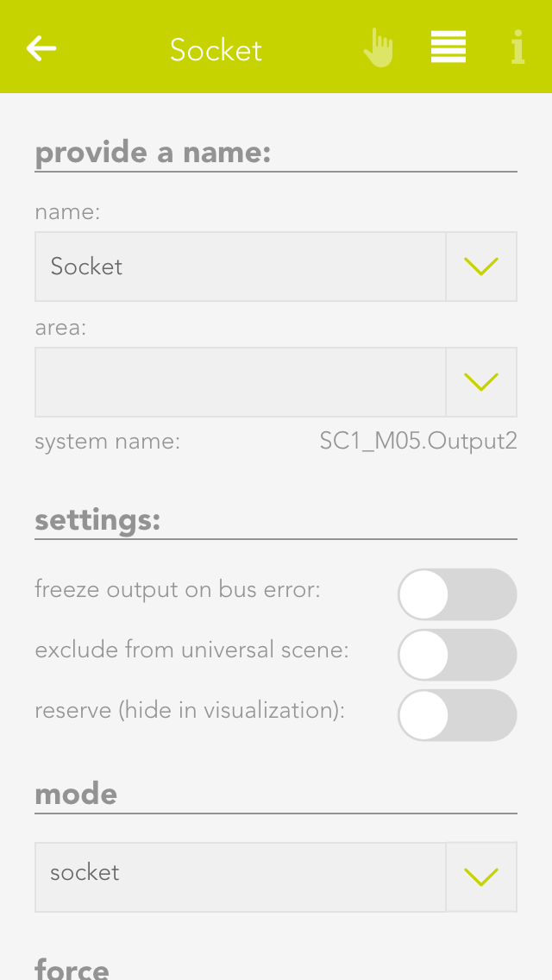
Task: Enable exclude from universal scene switch
Action: tap(456, 655)
